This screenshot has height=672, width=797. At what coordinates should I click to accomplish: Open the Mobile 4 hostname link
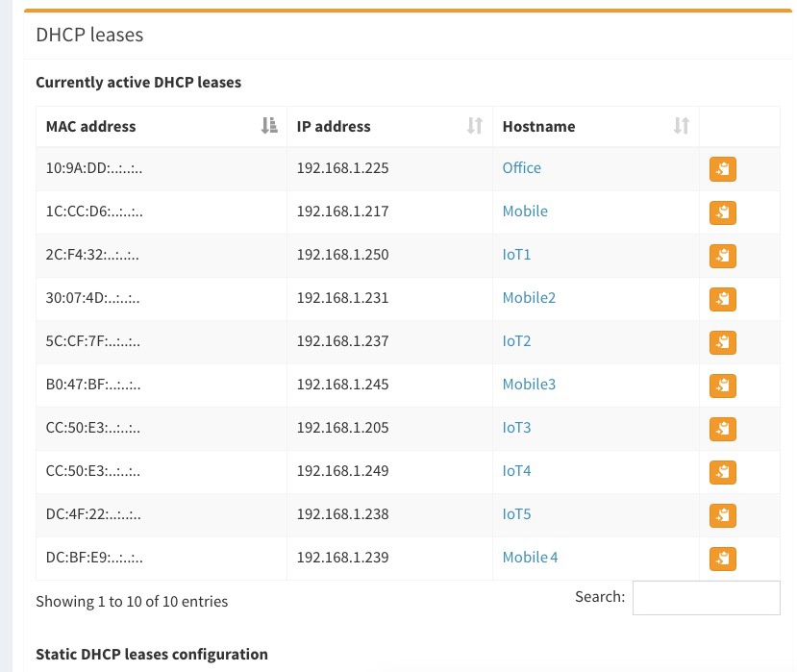[530, 557]
